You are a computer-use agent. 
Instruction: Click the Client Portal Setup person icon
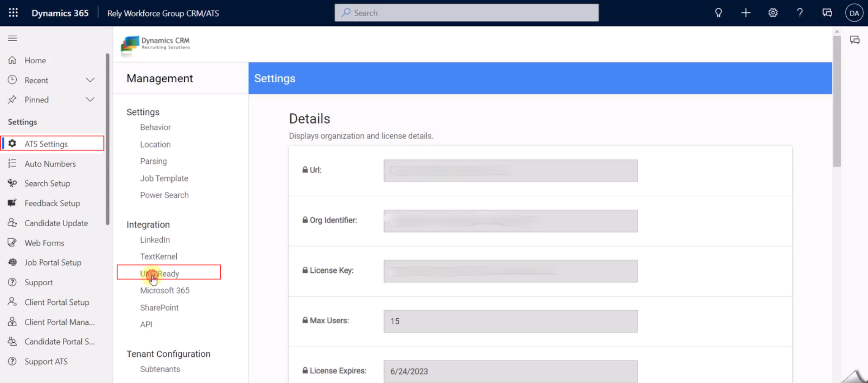coord(12,302)
